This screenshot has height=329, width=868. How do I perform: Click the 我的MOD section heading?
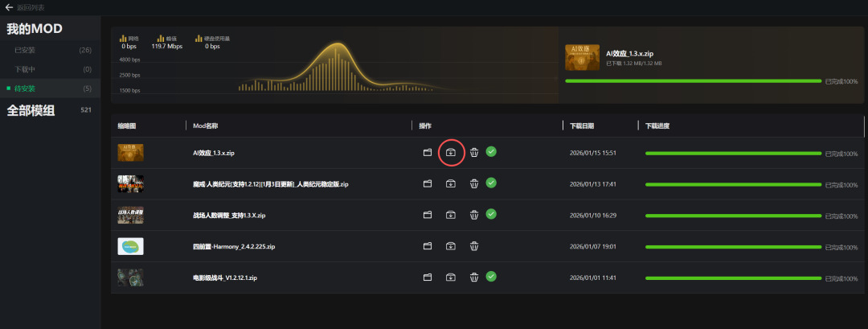coord(35,29)
